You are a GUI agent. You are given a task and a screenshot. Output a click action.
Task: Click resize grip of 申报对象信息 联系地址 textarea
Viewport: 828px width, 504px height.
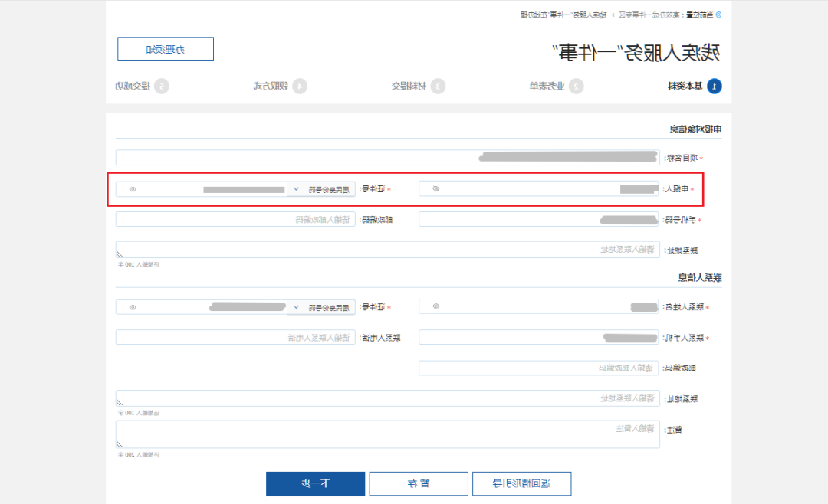(120, 254)
